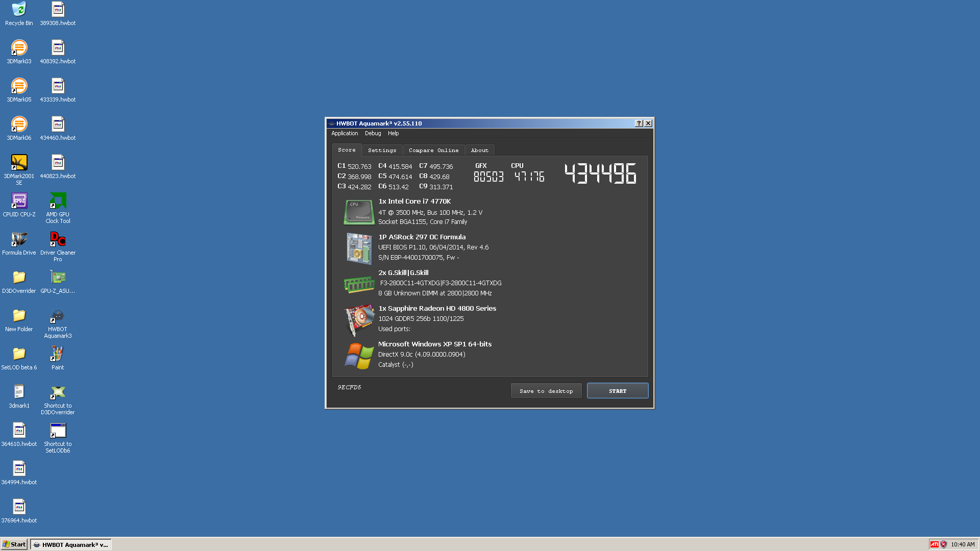Image resolution: width=980 pixels, height=551 pixels.
Task: Open Driver Cleaner Pro shortcut
Action: [x=58, y=246]
